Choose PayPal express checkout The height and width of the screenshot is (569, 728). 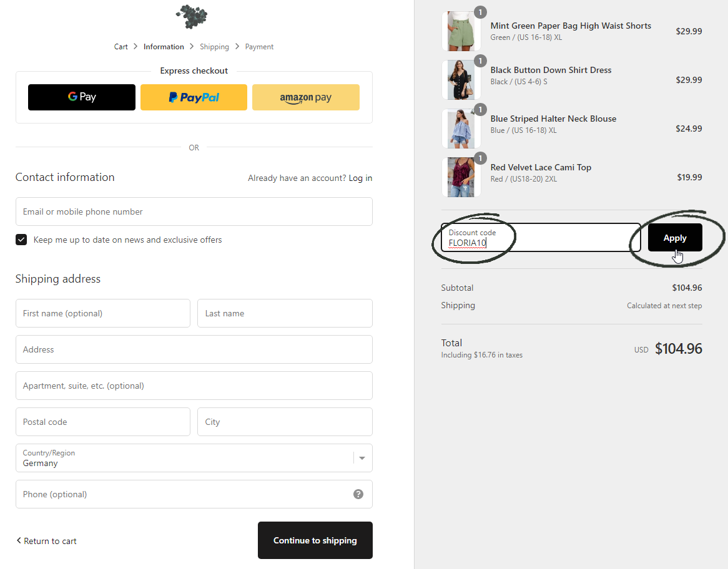(194, 97)
